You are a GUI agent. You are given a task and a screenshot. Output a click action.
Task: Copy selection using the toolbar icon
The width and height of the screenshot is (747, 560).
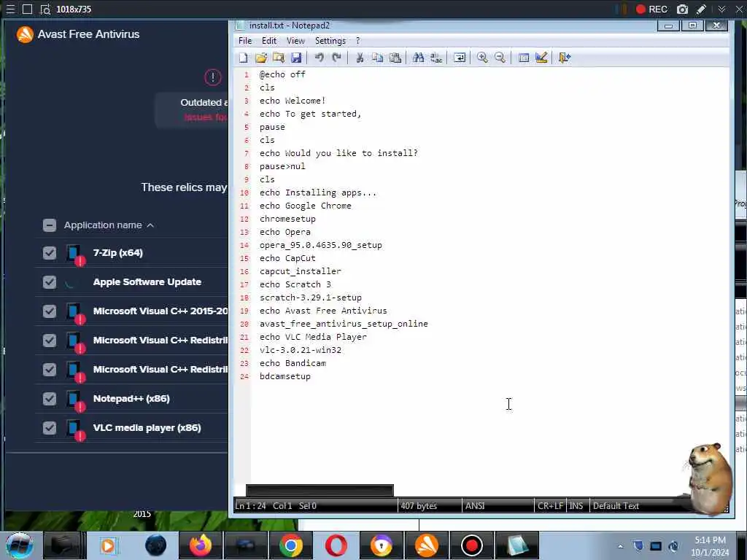click(x=377, y=58)
